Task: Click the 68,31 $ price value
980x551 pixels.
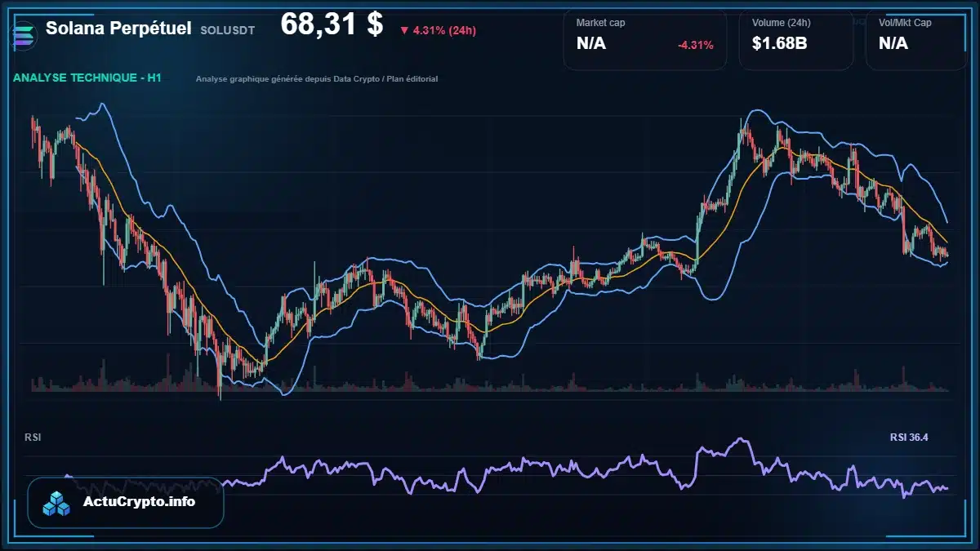Action: (332, 24)
